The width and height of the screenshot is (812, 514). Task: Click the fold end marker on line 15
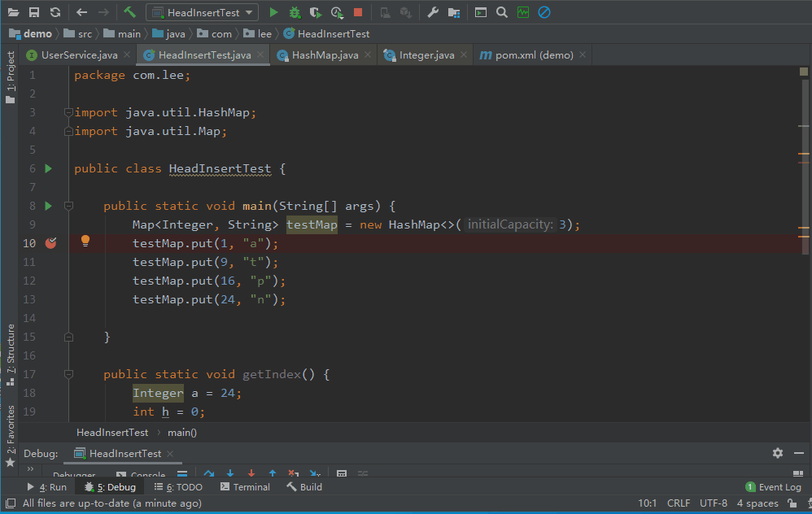click(x=68, y=337)
